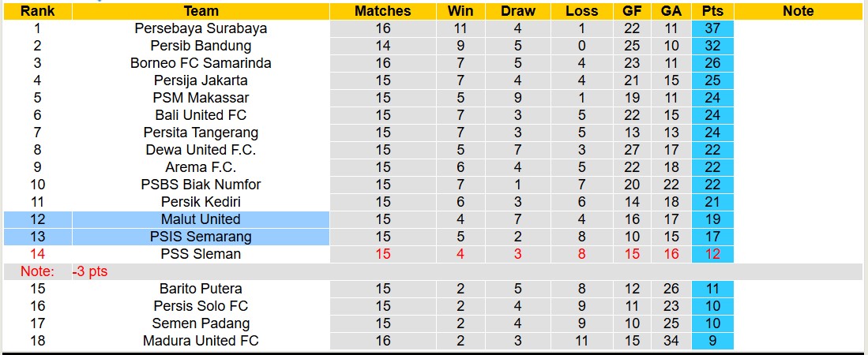Click on Persija Jakarta team name

tap(201, 80)
